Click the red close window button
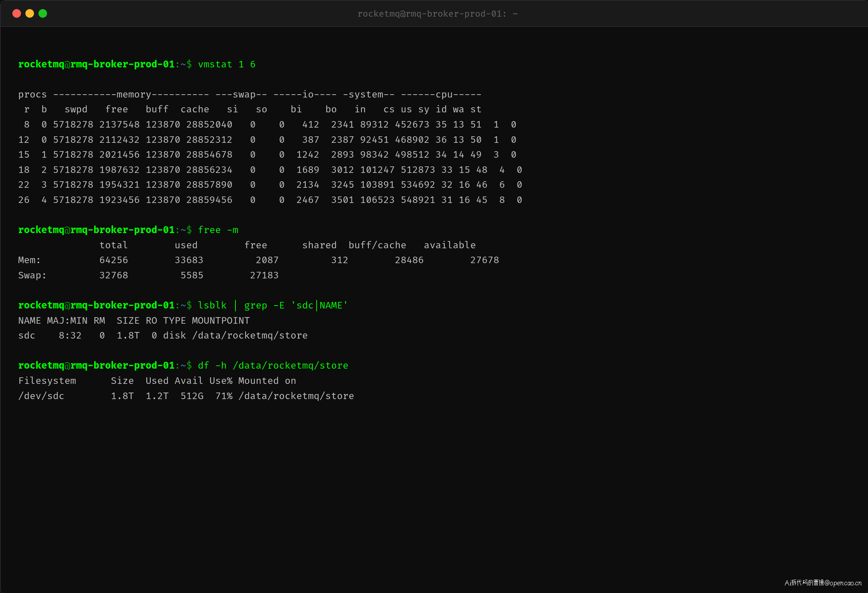Viewport: 868px width, 593px height. tap(16, 13)
